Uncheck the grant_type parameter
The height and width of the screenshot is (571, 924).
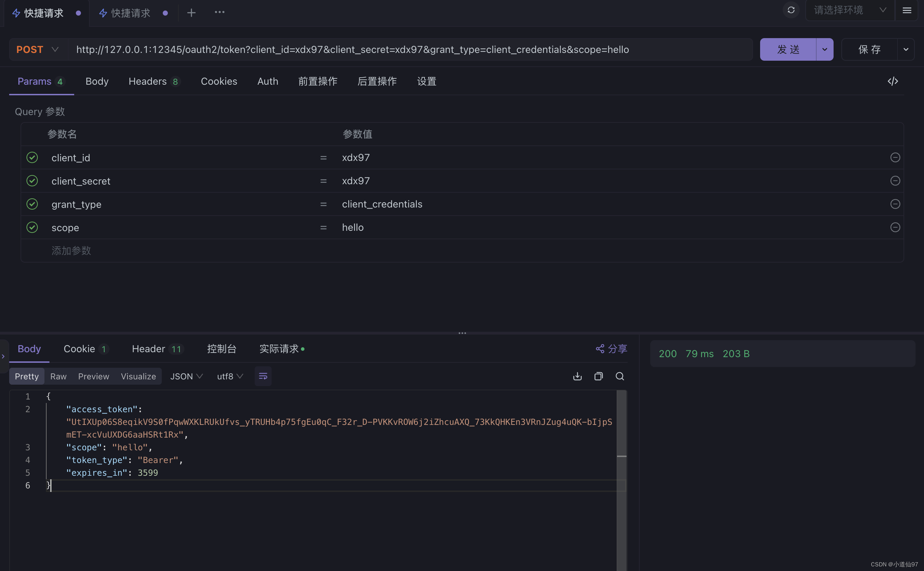coord(32,204)
